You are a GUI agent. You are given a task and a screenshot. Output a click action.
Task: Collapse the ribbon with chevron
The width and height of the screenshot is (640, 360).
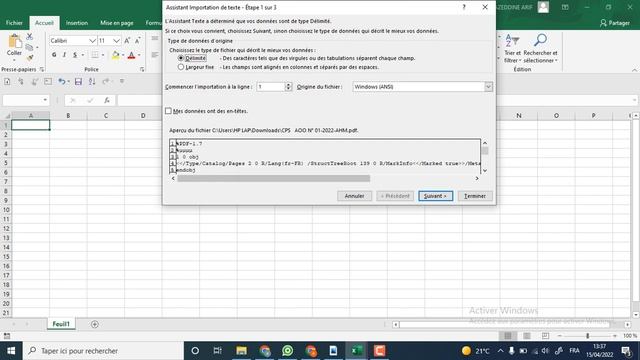(x=634, y=70)
